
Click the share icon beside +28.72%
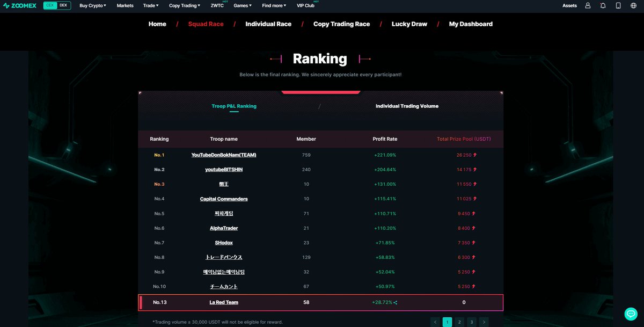[396, 302]
